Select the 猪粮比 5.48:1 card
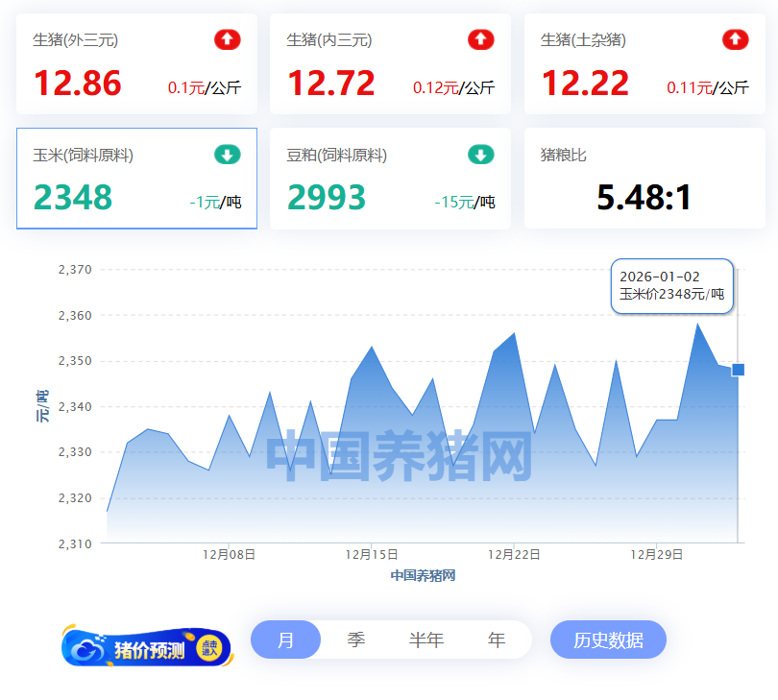Image resolution: width=778 pixels, height=700 pixels. click(644, 179)
